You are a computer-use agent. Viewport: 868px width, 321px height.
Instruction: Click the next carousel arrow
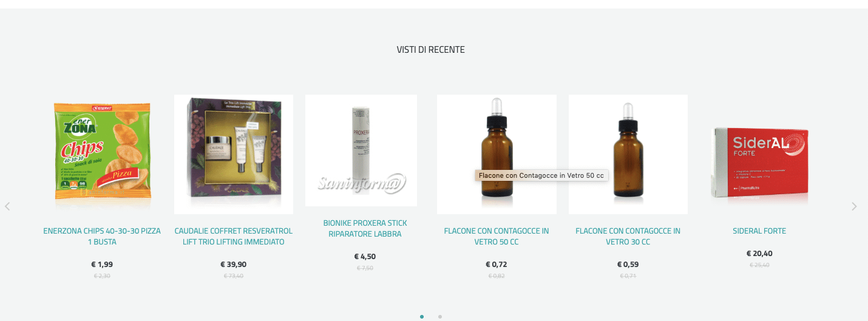click(x=854, y=206)
